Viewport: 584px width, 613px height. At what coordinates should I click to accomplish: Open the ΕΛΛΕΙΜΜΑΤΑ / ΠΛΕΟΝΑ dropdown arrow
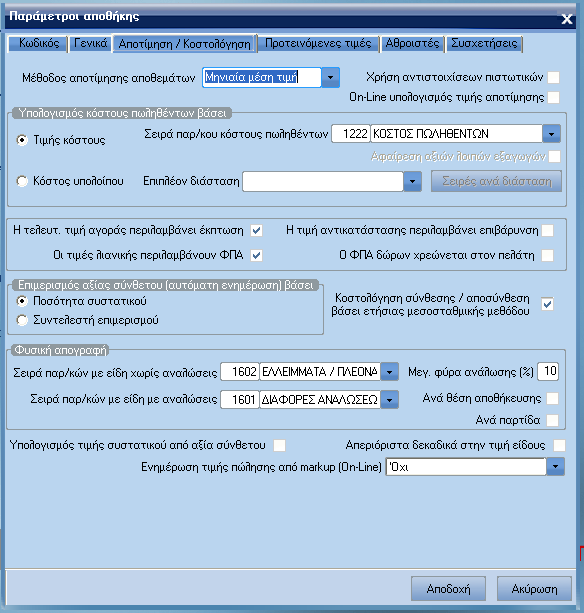[x=389, y=372]
